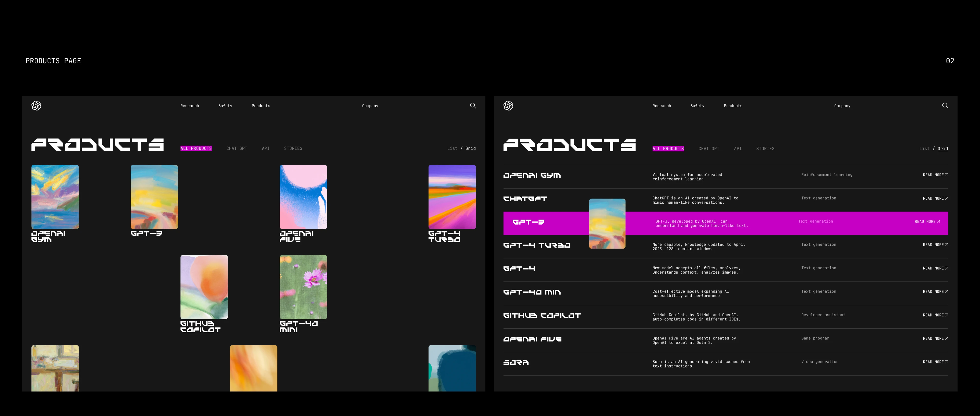Screen dimensions: 980x416
Task: Click the OpenAI logo in right mockup
Action: tap(508, 105)
